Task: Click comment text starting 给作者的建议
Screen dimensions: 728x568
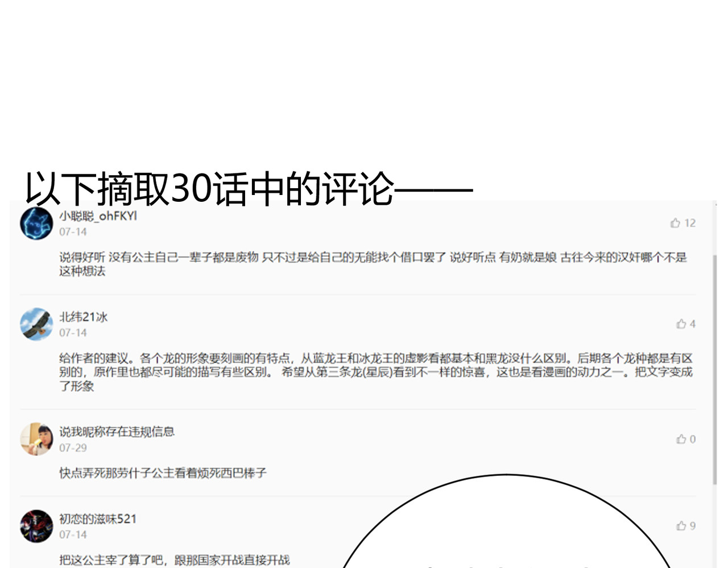Action: tap(376, 372)
